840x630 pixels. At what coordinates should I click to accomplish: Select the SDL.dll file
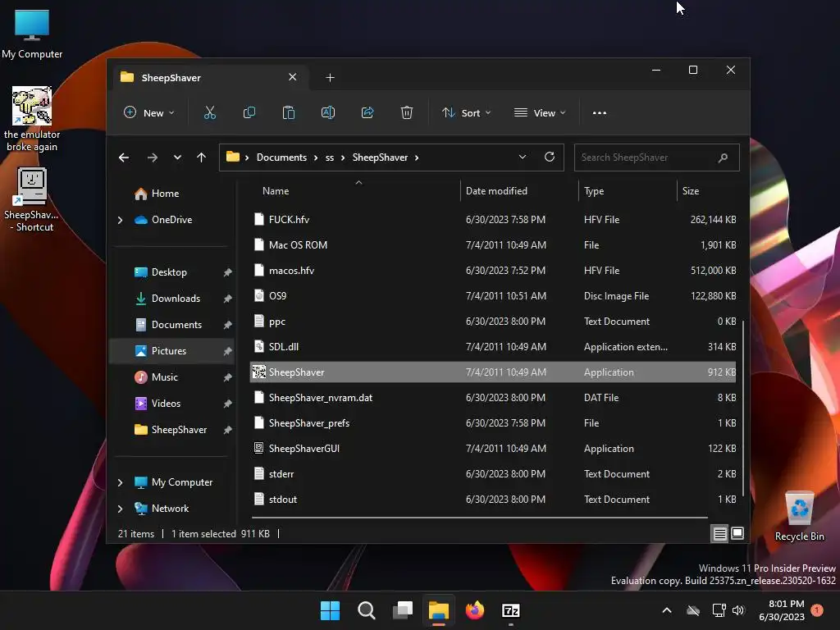tap(493, 347)
